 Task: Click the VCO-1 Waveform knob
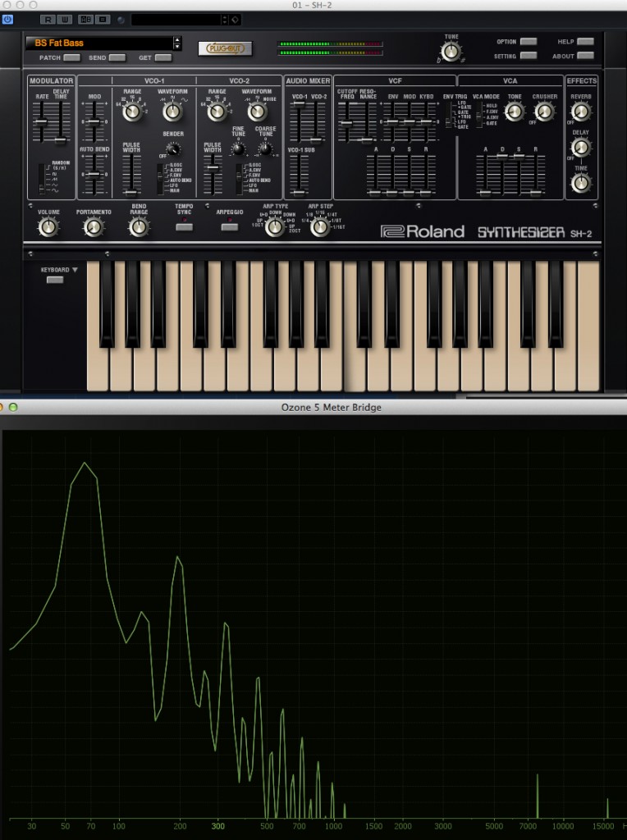point(172,111)
